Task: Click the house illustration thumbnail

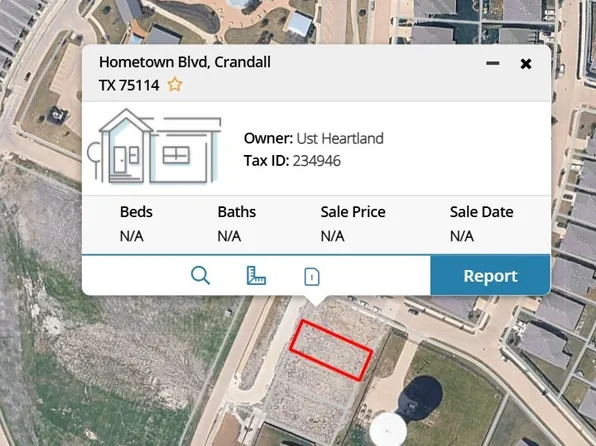Action: click(x=154, y=146)
